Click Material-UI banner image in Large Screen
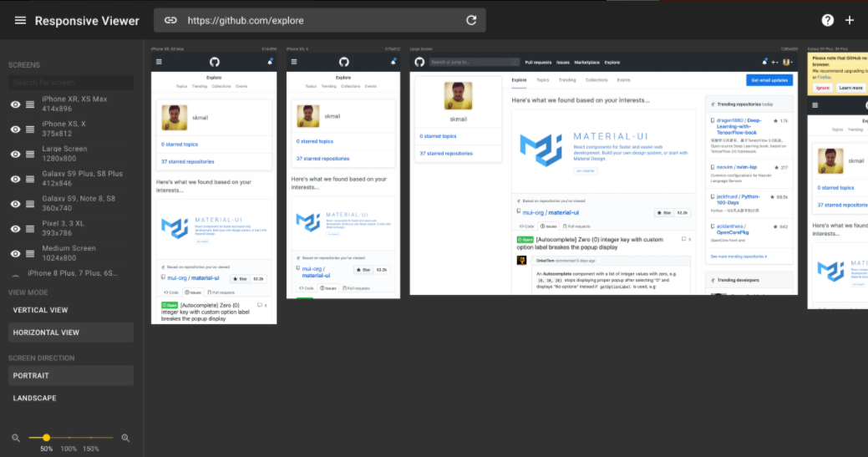 tap(603, 151)
